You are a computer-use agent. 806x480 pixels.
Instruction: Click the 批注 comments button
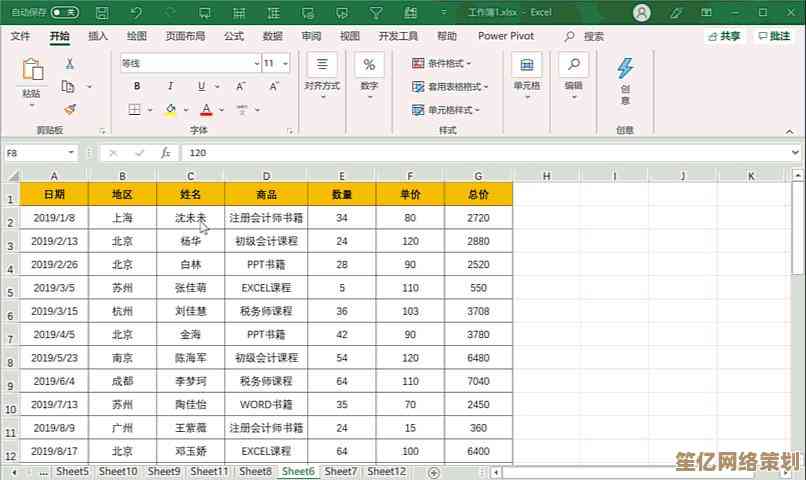774,36
